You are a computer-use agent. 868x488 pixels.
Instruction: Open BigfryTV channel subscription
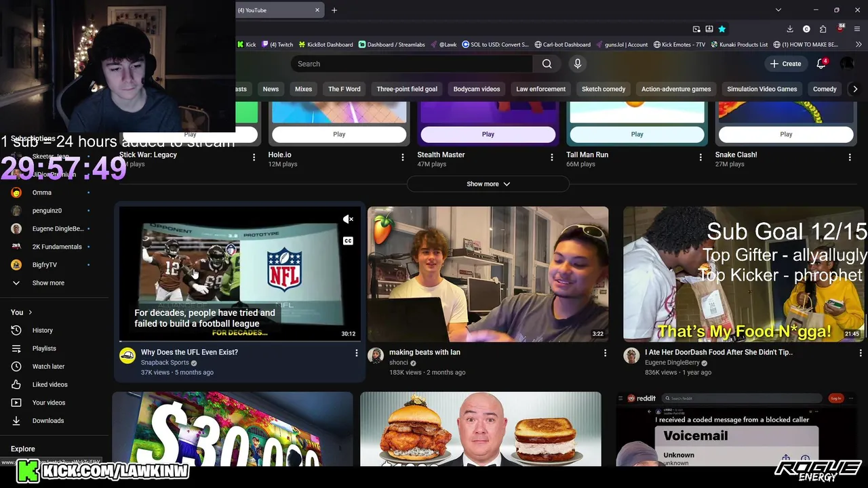(x=45, y=265)
